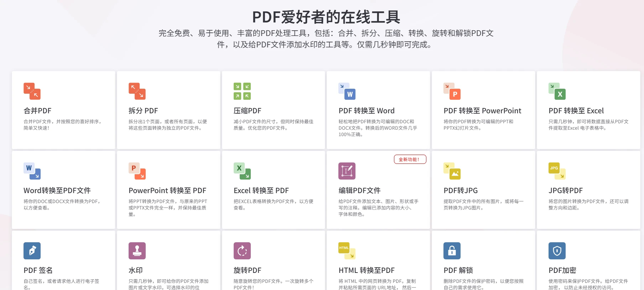Click description '将你的PDF转换为可编辑的PPT和PPTX幻灯片文件'
Image resolution: width=644 pixels, height=290 pixels.
[478, 125]
